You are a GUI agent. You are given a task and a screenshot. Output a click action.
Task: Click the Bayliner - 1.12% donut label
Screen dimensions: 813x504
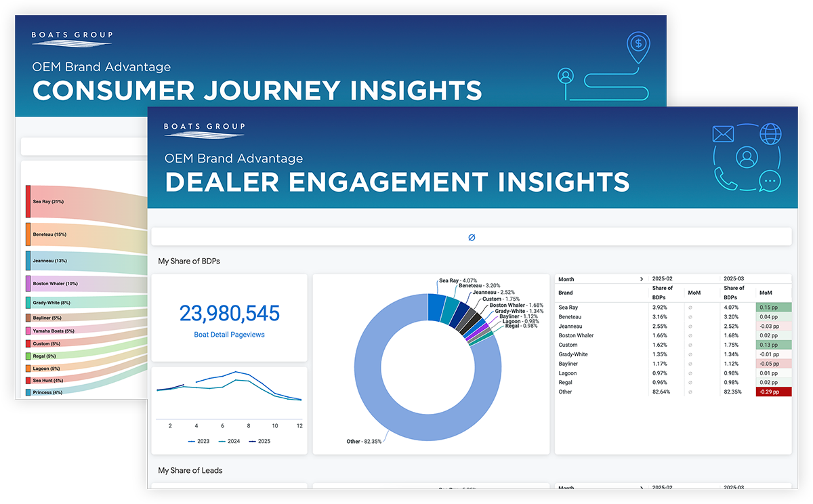[518, 316]
